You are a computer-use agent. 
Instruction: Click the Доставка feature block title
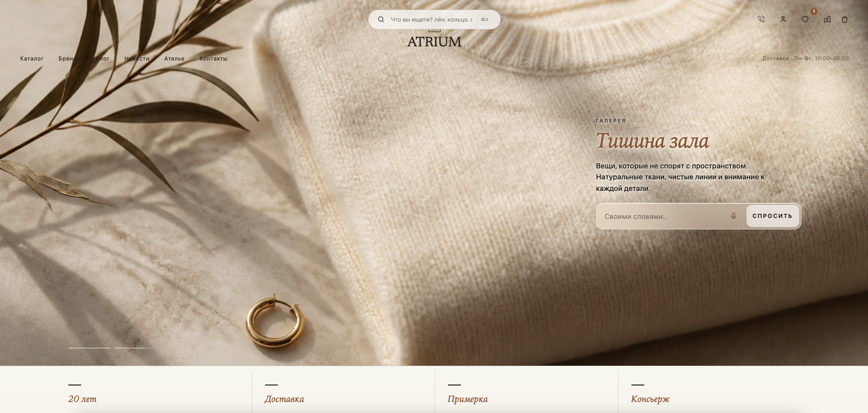pyautogui.click(x=284, y=399)
